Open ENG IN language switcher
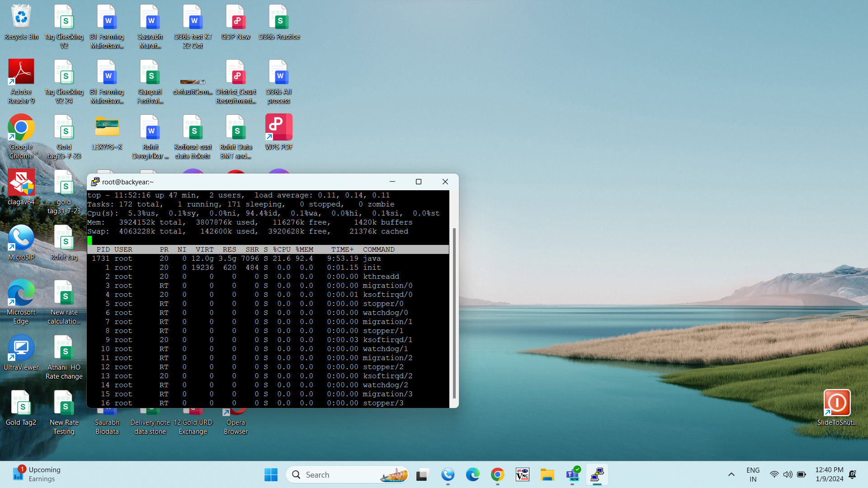This screenshot has width=868, height=488. [753, 474]
